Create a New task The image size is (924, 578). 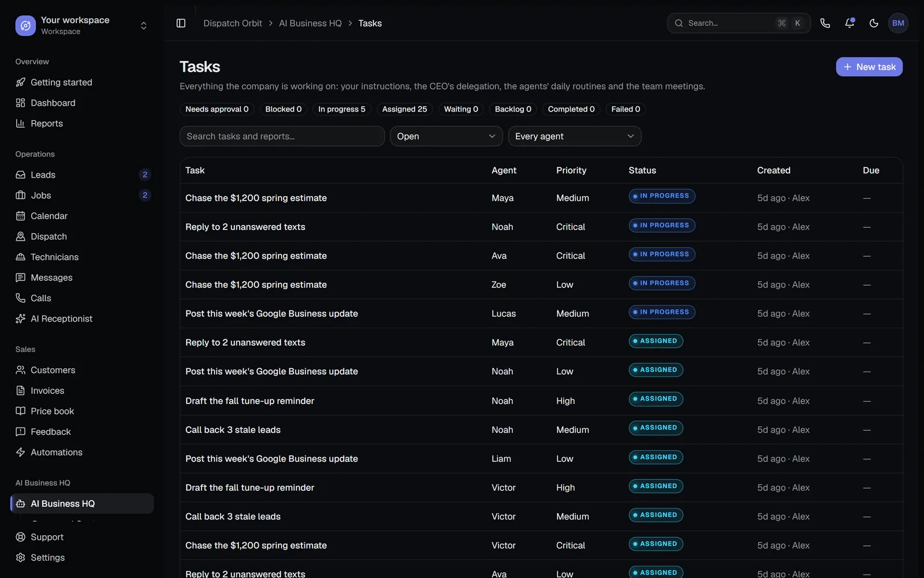point(869,67)
